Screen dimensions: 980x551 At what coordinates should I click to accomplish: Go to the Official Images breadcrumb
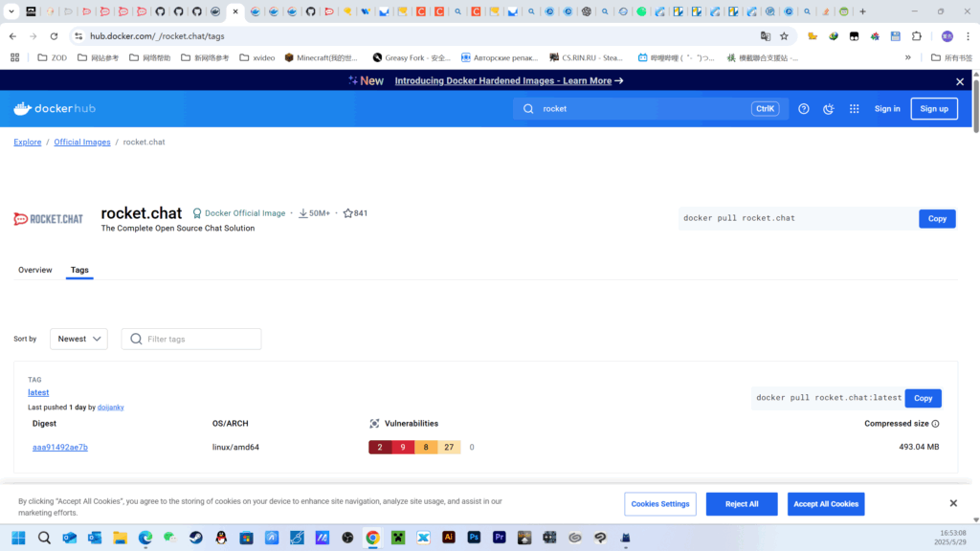(82, 142)
